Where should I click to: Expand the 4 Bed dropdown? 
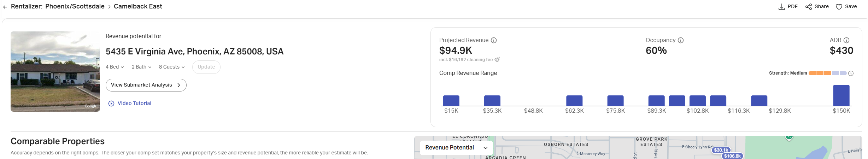(115, 67)
